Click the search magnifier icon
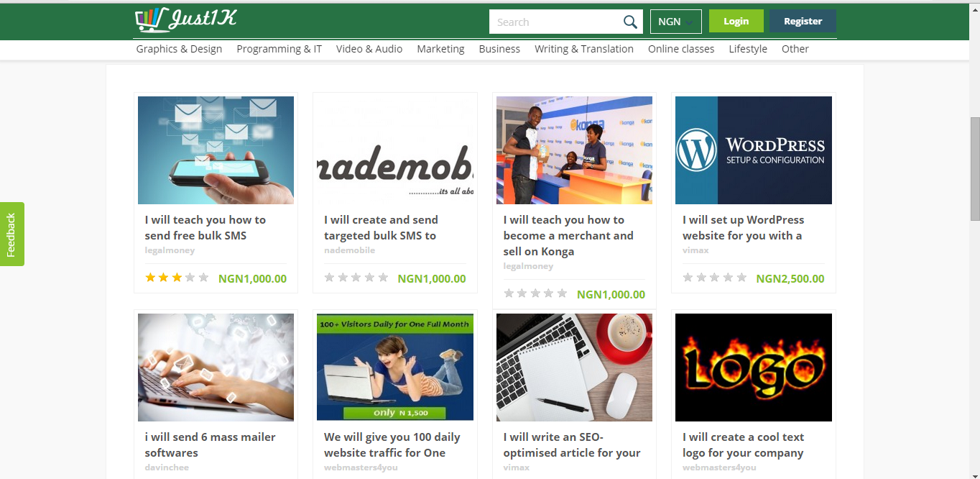Image resolution: width=980 pixels, height=479 pixels. (630, 22)
